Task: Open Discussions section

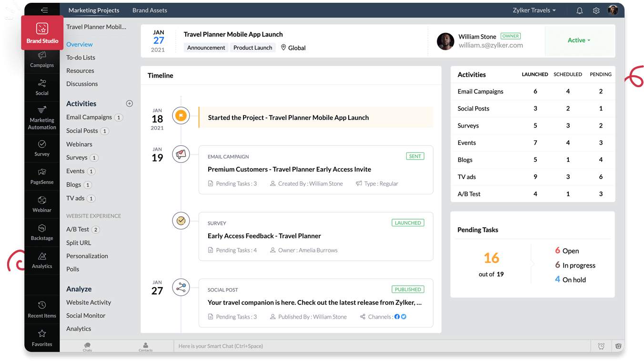Action: tap(82, 84)
